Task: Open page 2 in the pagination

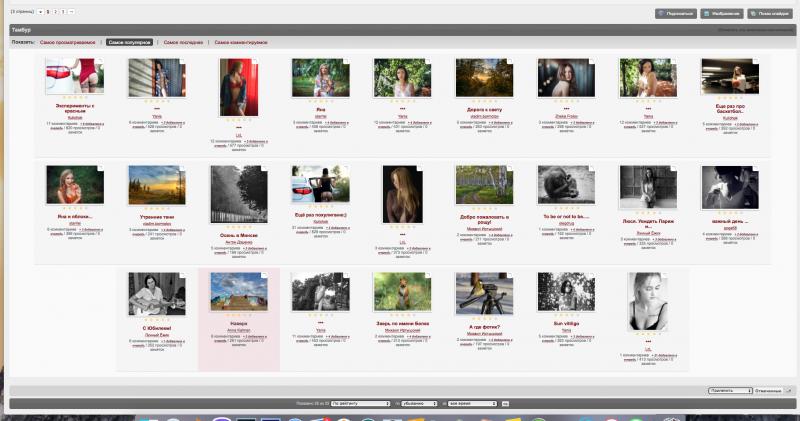Action: tap(56, 12)
